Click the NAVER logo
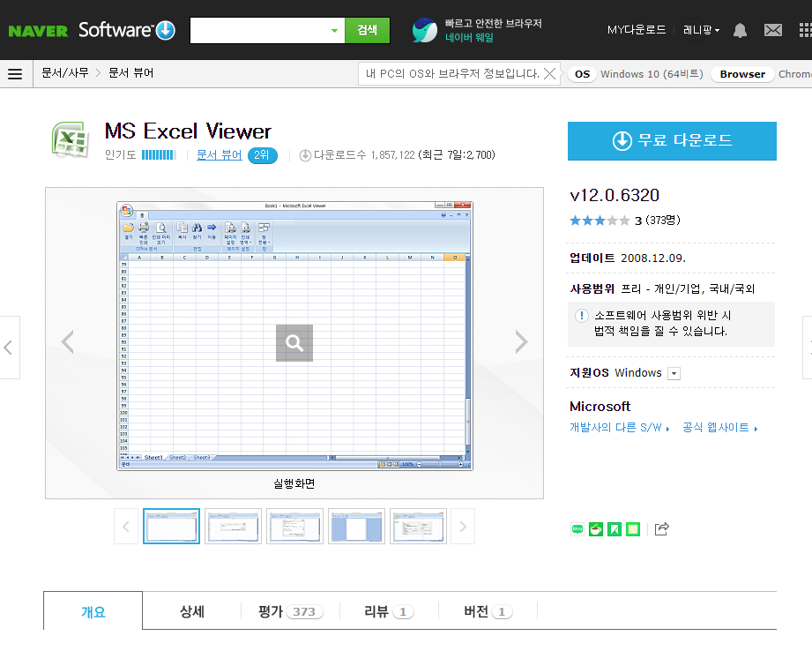This screenshot has height=651, width=812. pyautogui.click(x=38, y=31)
